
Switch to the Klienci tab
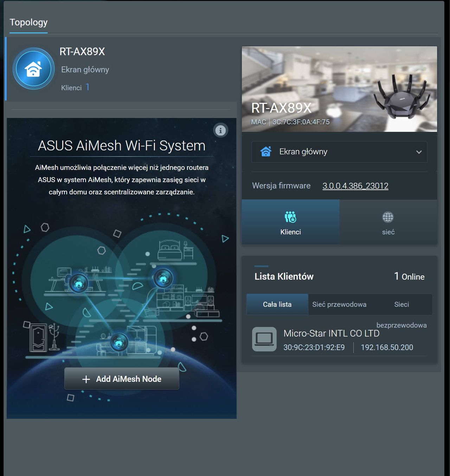click(291, 222)
